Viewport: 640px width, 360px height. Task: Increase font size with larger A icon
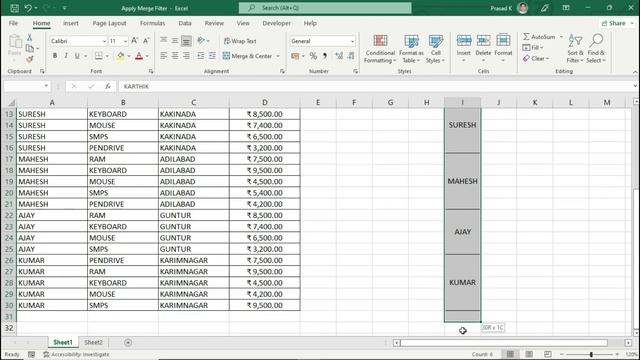[135, 41]
